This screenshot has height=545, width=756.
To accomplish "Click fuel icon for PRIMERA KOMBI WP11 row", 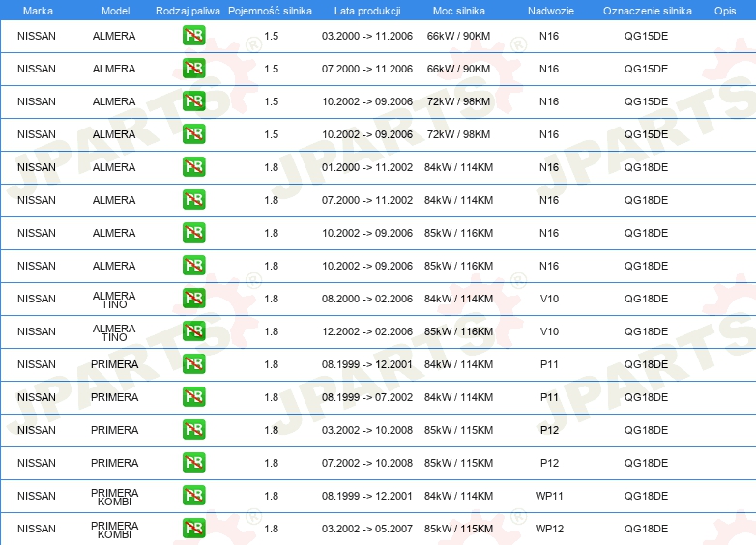I will [193, 496].
